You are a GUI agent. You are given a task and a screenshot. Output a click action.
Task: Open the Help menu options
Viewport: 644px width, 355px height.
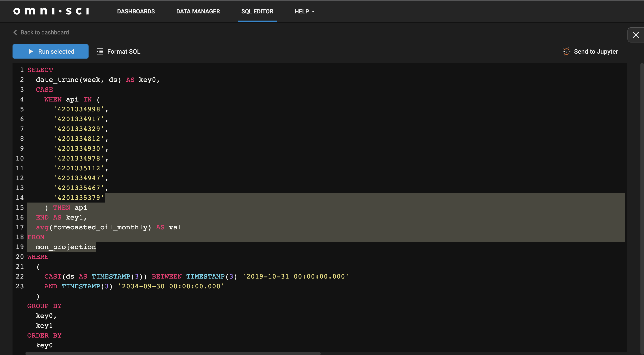pos(304,11)
